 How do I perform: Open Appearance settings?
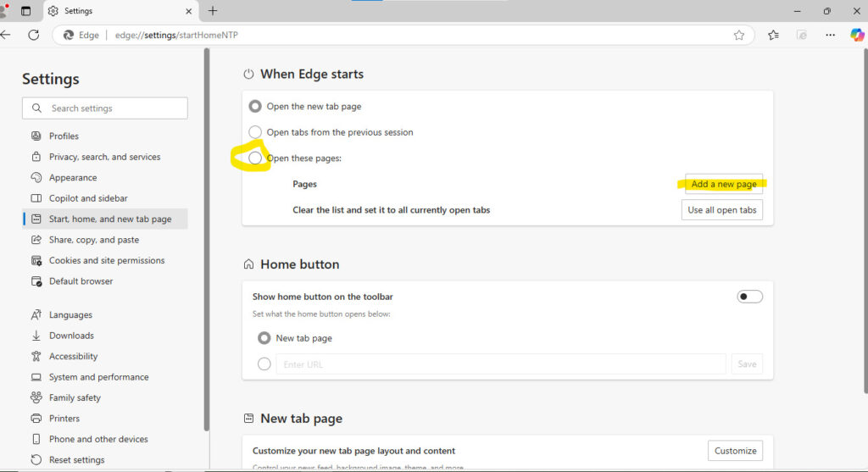click(x=105, y=177)
